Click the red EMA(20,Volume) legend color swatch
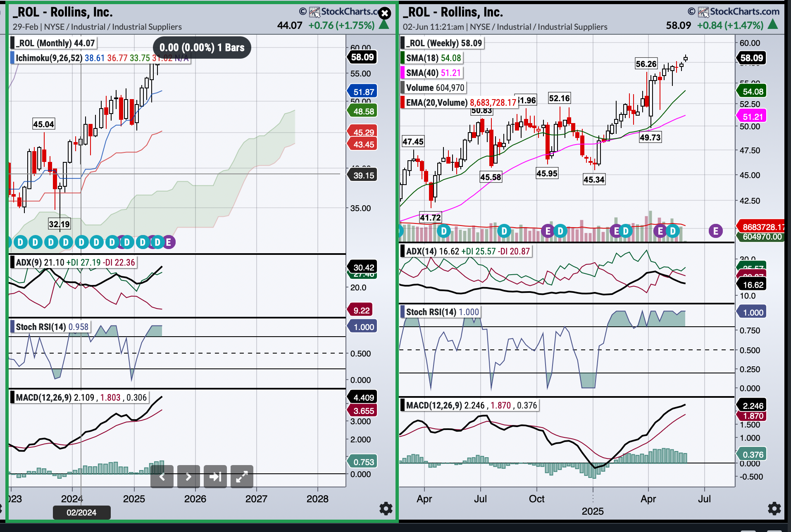 (x=403, y=102)
